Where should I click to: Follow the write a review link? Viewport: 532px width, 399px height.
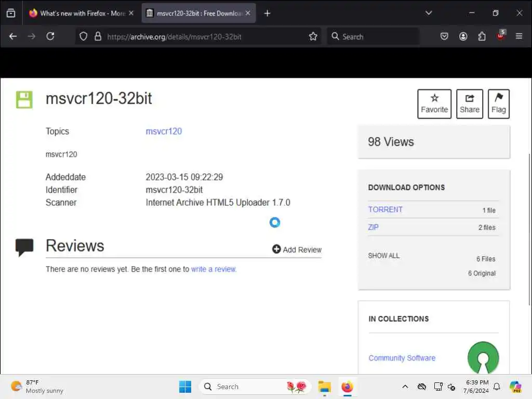click(214, 269)
